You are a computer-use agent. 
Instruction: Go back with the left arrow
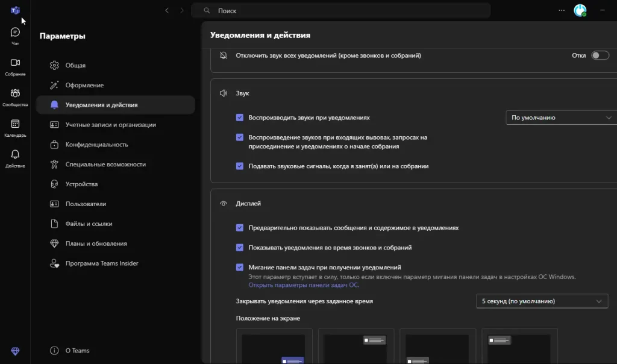tap(167, 10)
